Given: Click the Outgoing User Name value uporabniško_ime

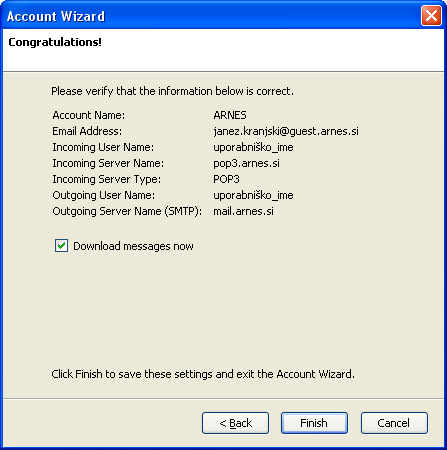Looking at the screenshot, I should point(253,195).
